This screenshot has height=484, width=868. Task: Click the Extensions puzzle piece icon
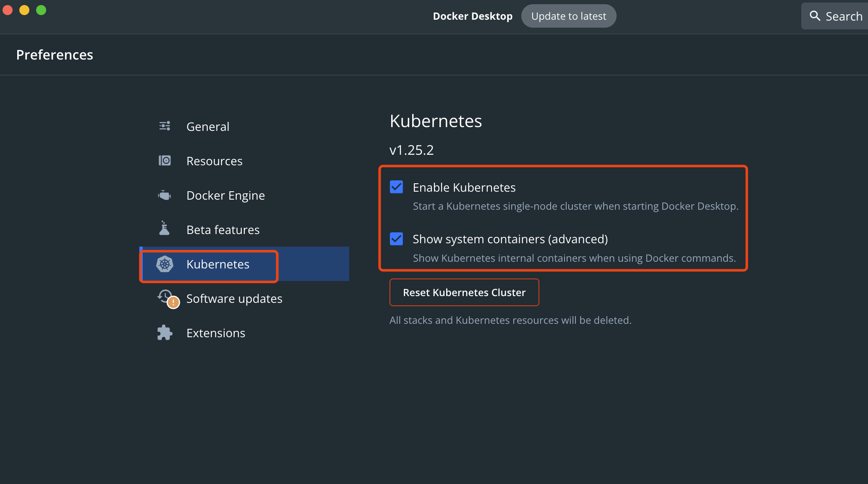tap(165, 333)
